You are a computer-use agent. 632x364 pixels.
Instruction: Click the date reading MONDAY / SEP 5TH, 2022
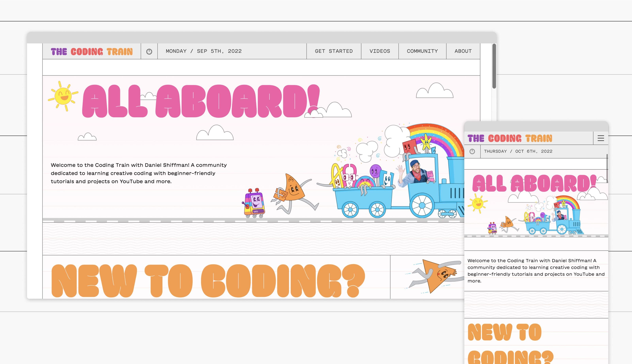point(204,51)
